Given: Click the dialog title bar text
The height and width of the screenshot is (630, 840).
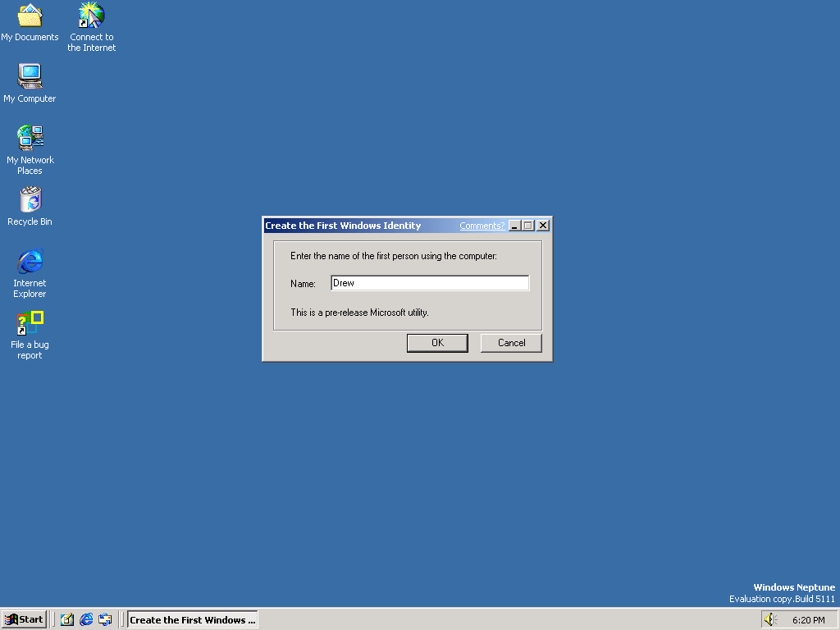Looking at the screenshot, I should click(x=343, y=226).
